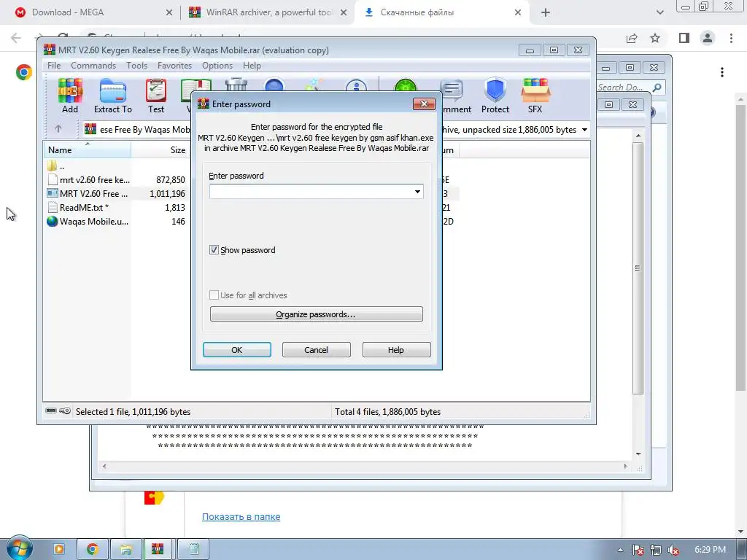Open the Commands menu
Viewport: 747px width, 560px height.
point(93,66)
